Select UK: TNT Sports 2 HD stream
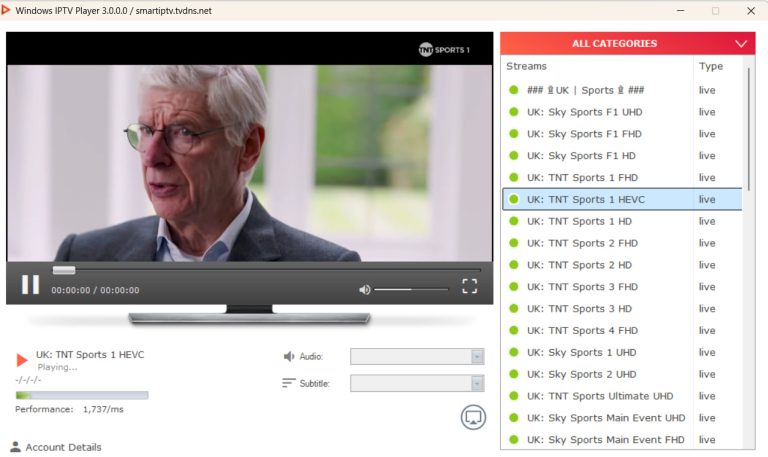768x457 pixels. (x=622, y=265)
